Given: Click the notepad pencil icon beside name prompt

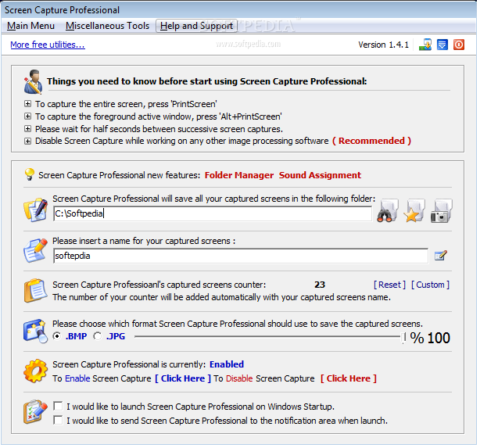Looking at the screenshot, I should pyautogui.click(x=35, y=251).
